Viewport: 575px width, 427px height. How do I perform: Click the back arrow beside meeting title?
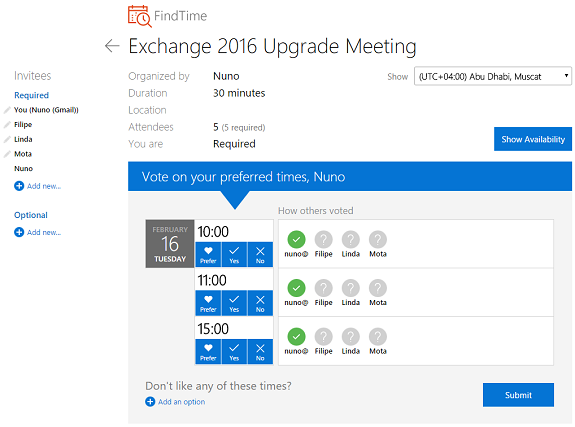pyautogui.click(x=112, y=45)
